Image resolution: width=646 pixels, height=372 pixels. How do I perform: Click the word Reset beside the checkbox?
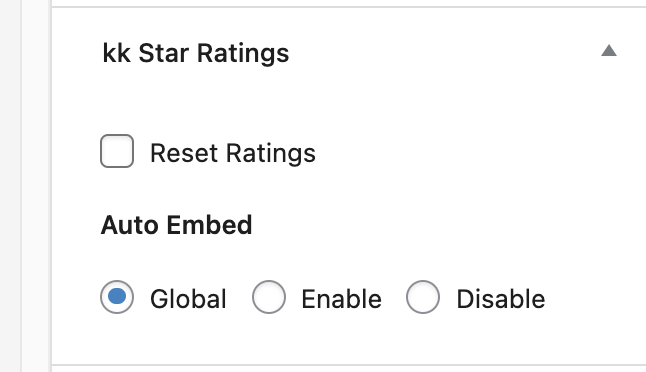click(184, 153)
